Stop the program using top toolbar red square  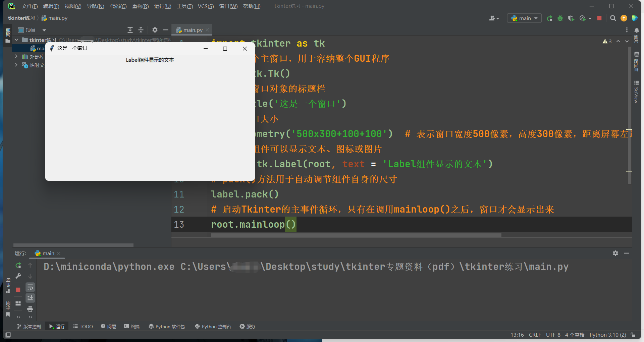pos(599,18)
